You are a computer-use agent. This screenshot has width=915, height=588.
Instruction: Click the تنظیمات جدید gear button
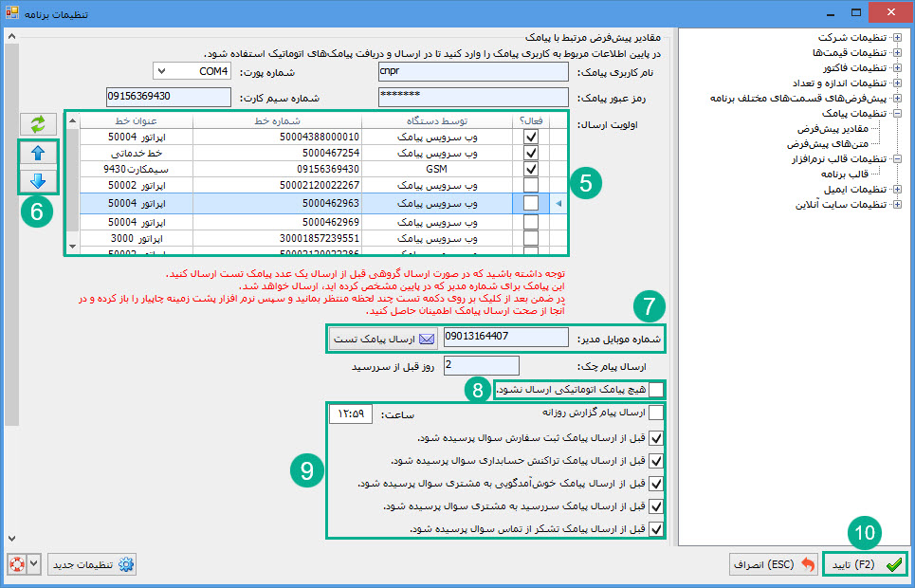pos(93,565)
